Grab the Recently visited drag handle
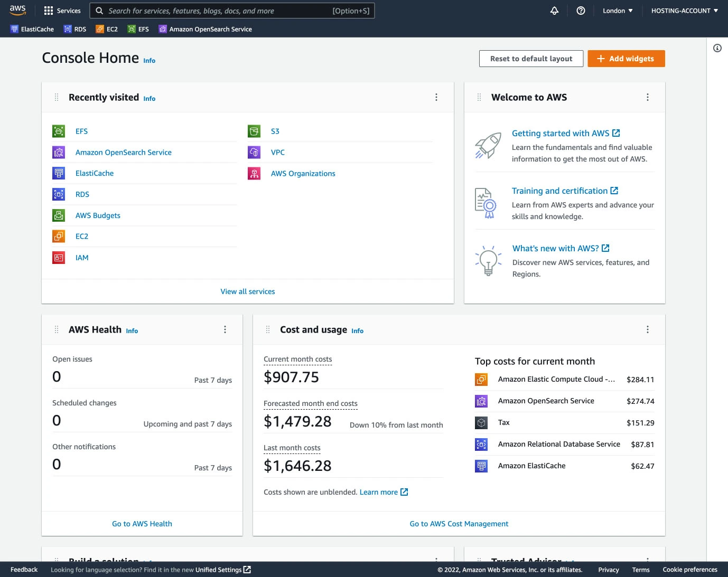Image resolution: width=728 pixels, height=577 pixels. click(57, 97)
